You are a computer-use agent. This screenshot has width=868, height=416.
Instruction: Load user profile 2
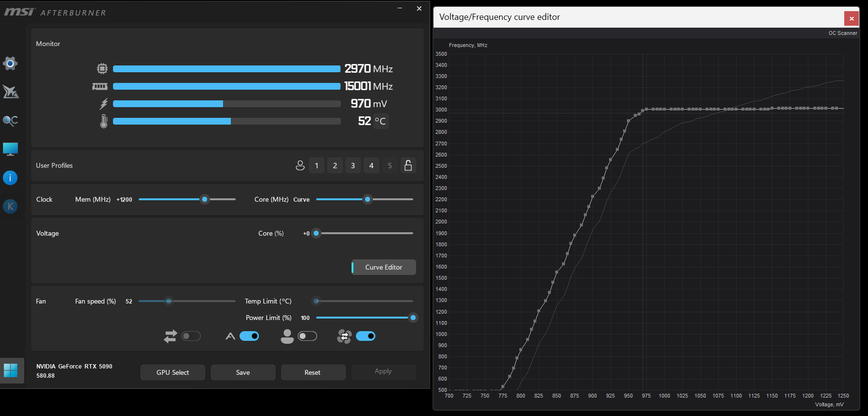pyautogui.click(x=335, y=165)
